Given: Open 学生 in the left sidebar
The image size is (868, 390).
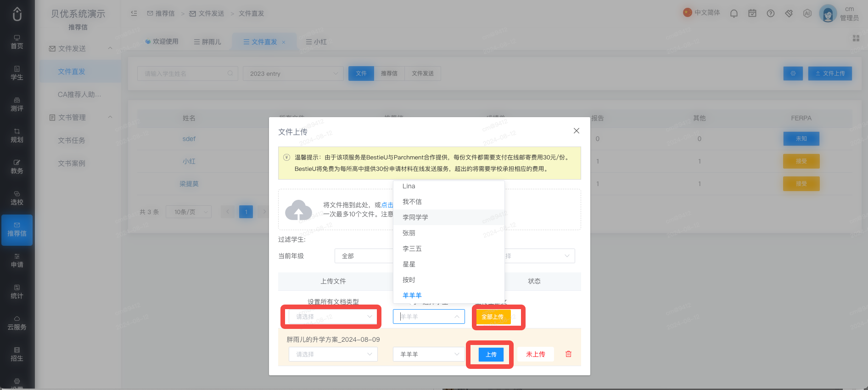Looking at the screenshot, I should pyautogui.click(x=17, y=73).
